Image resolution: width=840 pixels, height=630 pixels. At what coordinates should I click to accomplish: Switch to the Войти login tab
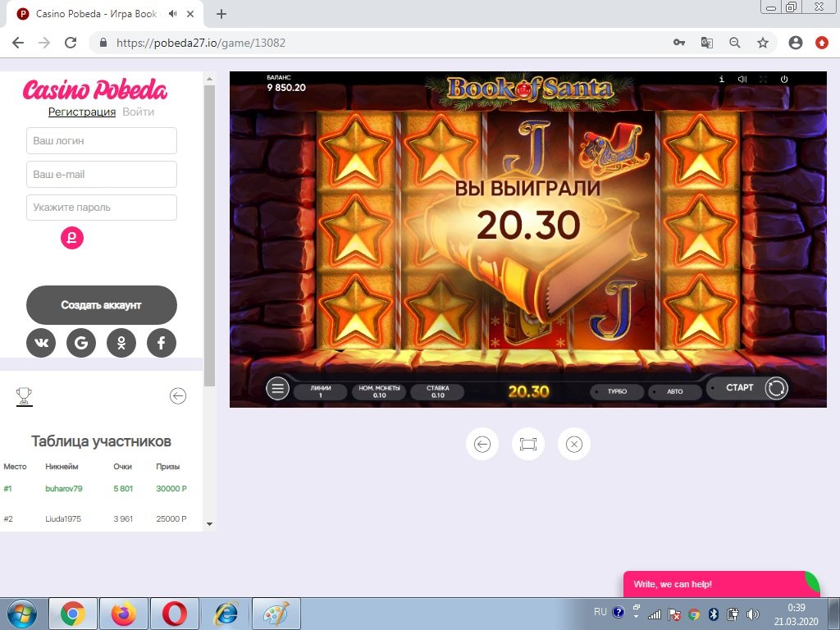(138, 112)
